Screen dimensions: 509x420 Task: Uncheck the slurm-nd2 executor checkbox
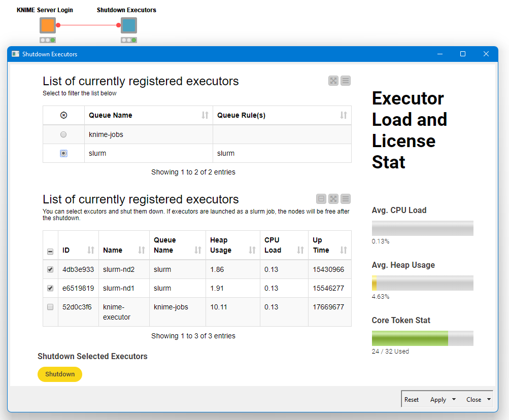point(50,269)
